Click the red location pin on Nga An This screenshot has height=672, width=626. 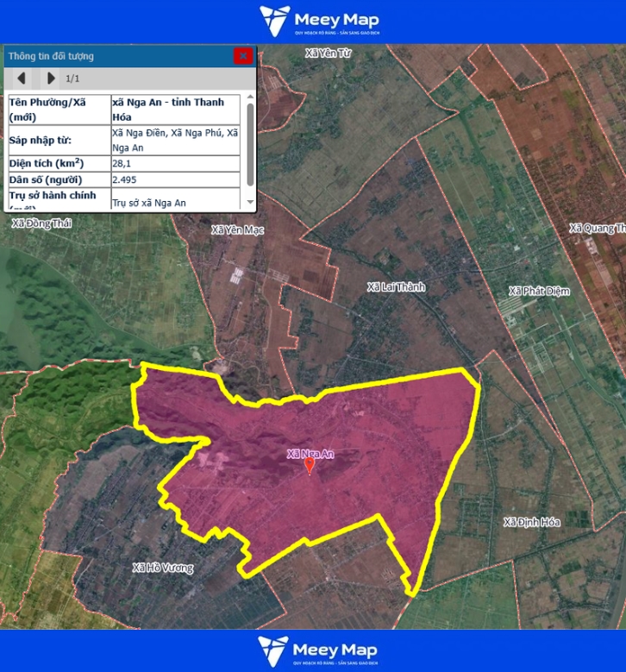pos(310,466)
